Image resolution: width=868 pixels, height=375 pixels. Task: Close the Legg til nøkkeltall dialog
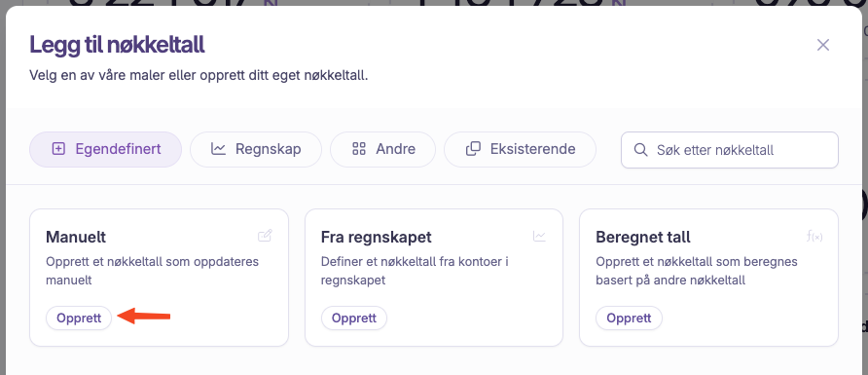pos(823,45)
